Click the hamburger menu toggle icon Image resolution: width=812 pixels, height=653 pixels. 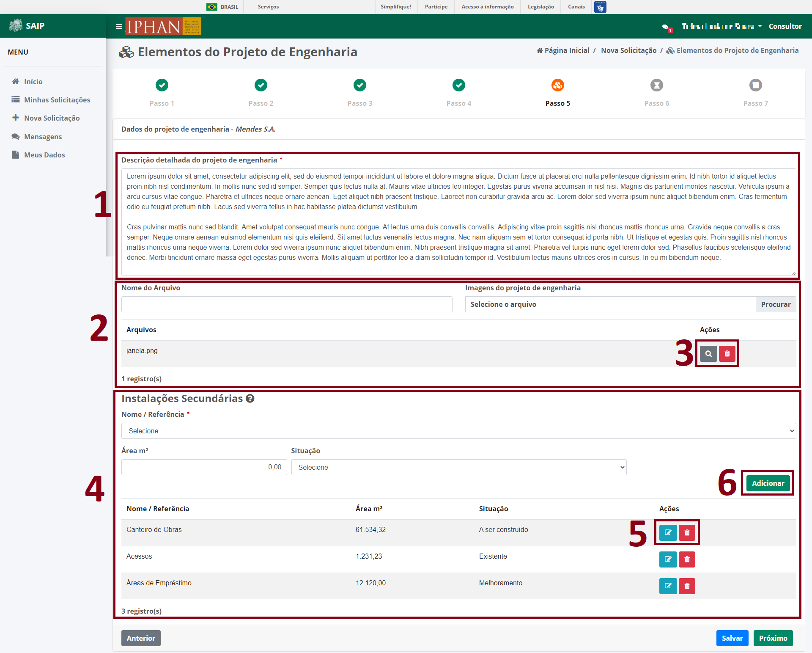tap(119, 26)
